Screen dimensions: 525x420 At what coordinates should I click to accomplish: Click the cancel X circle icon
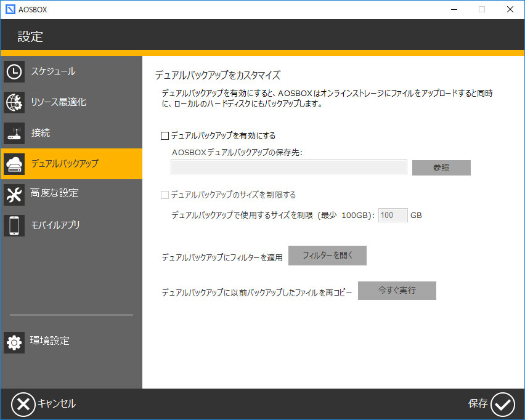(23, 404)
